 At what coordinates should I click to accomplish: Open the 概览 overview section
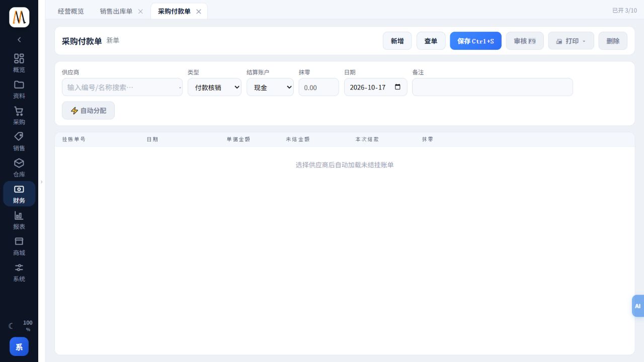[x=19, y=63]
